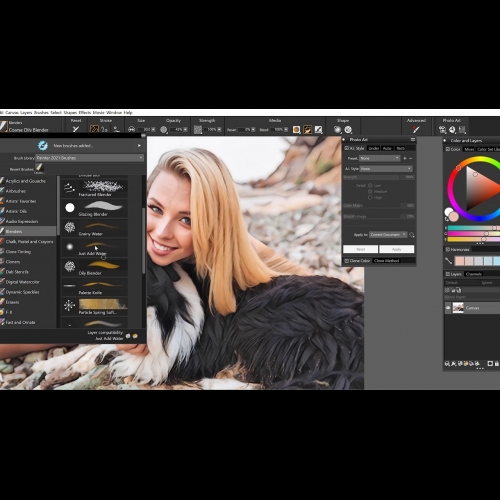Viewport: 500px width, 500px height.
Task: Click the second Photo Art palette icon
Action: tap(452, 130)
